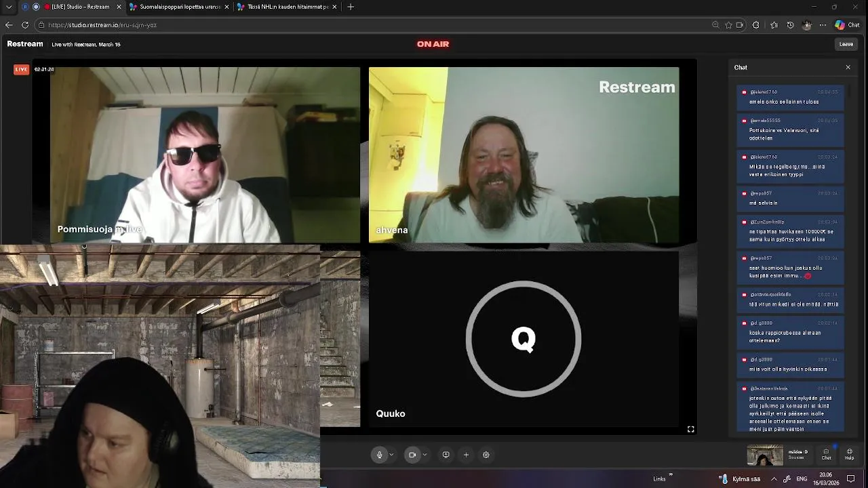Screen dimensions: 868x488
Task: Open the browser three-dots menu
Action: (x=823, y=25)
